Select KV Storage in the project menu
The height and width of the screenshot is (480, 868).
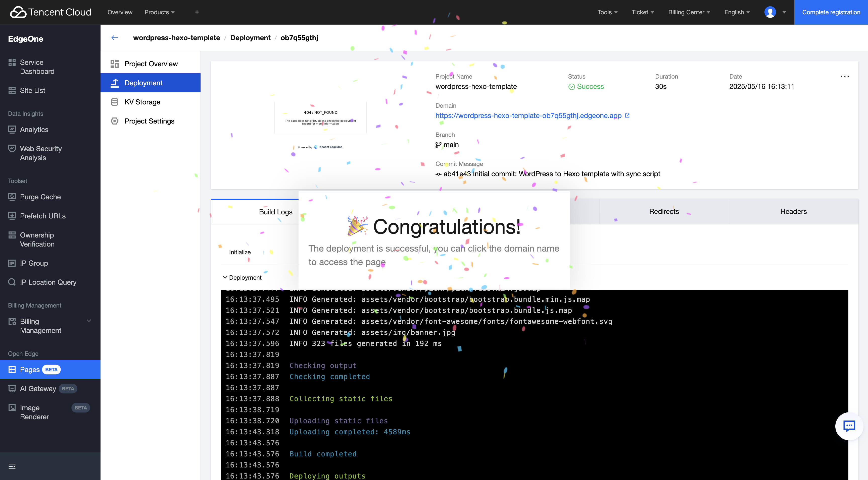[x=142, y=102]
